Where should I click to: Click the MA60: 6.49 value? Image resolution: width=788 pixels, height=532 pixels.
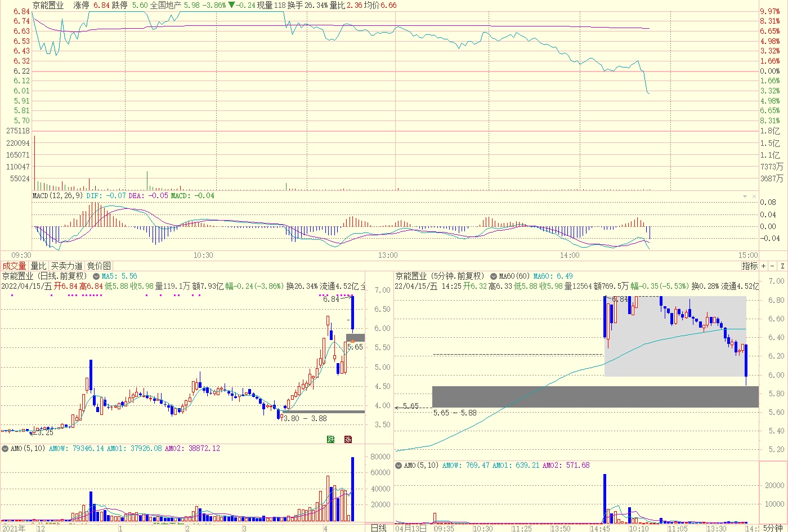[x=553, y=276]
